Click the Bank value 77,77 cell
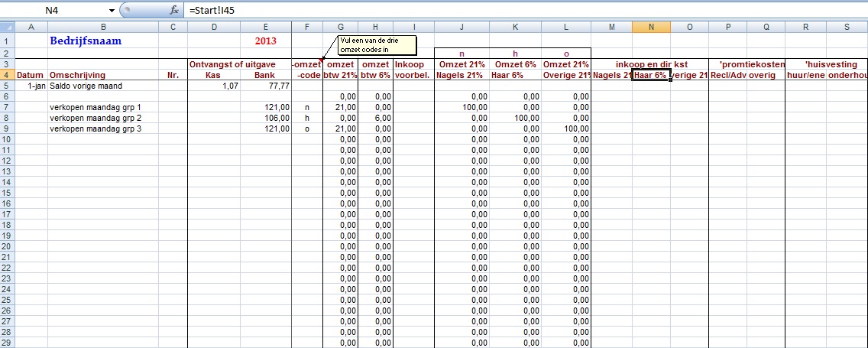The width and height of the screenshot is (868, 348). 264,86
